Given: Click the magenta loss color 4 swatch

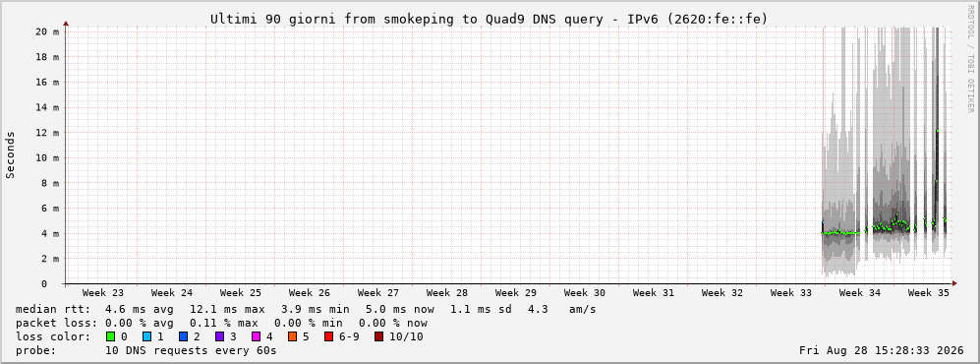Looking at the screenshot, I should click(256, 336).
